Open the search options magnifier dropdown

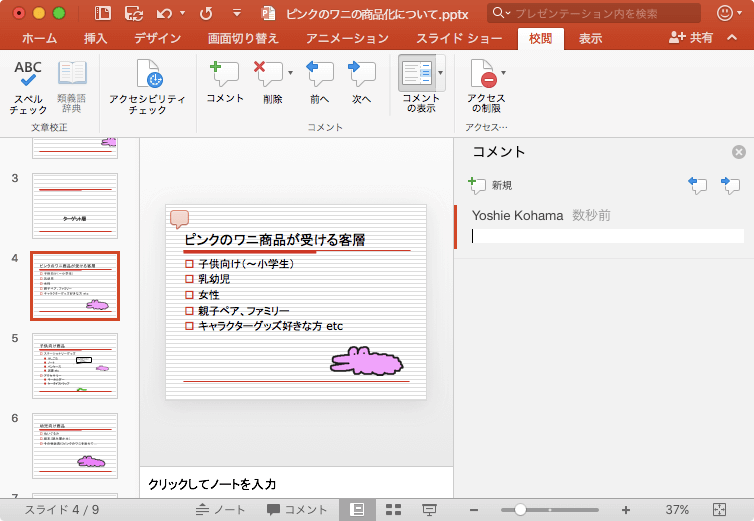point(502,13)
